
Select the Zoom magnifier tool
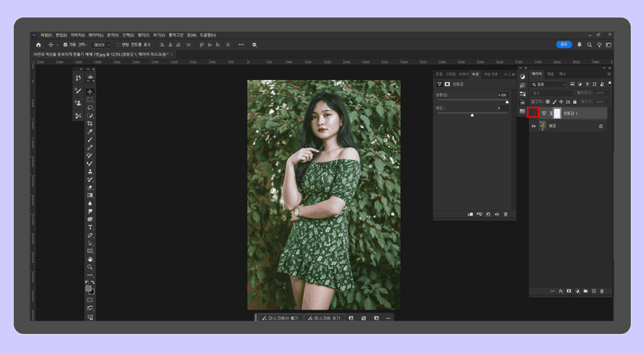click(90, 267)
